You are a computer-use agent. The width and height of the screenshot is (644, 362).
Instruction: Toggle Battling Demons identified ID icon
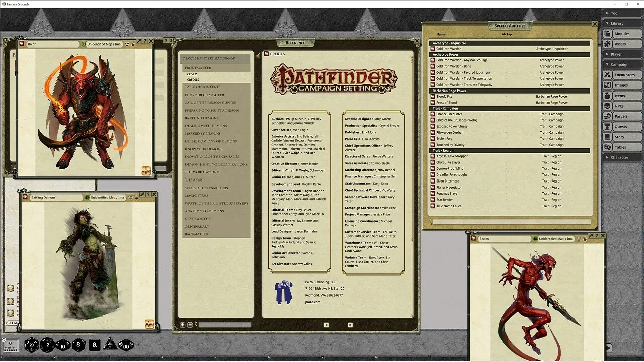(x=87, y=198)
